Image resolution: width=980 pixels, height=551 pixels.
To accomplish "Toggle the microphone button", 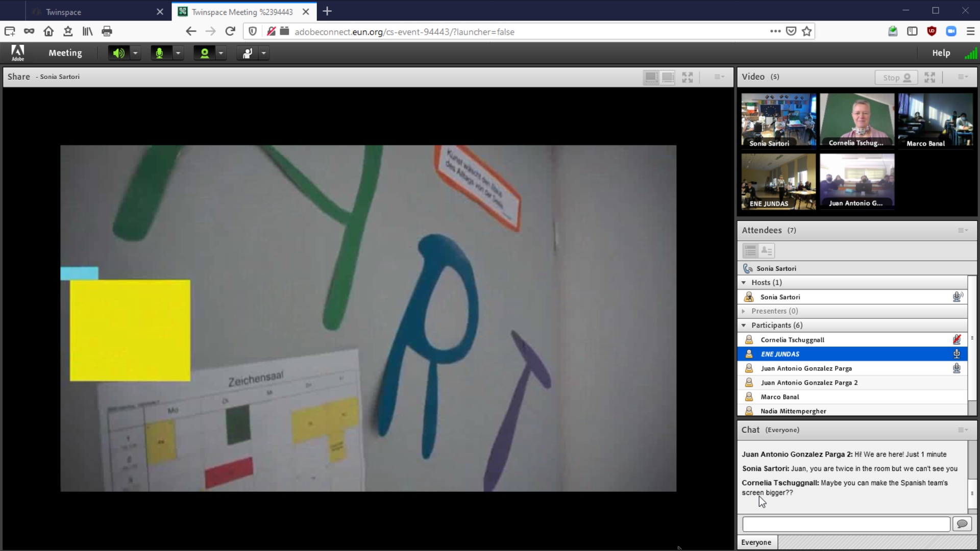I will pyautogui.click(x=160, y=53).
